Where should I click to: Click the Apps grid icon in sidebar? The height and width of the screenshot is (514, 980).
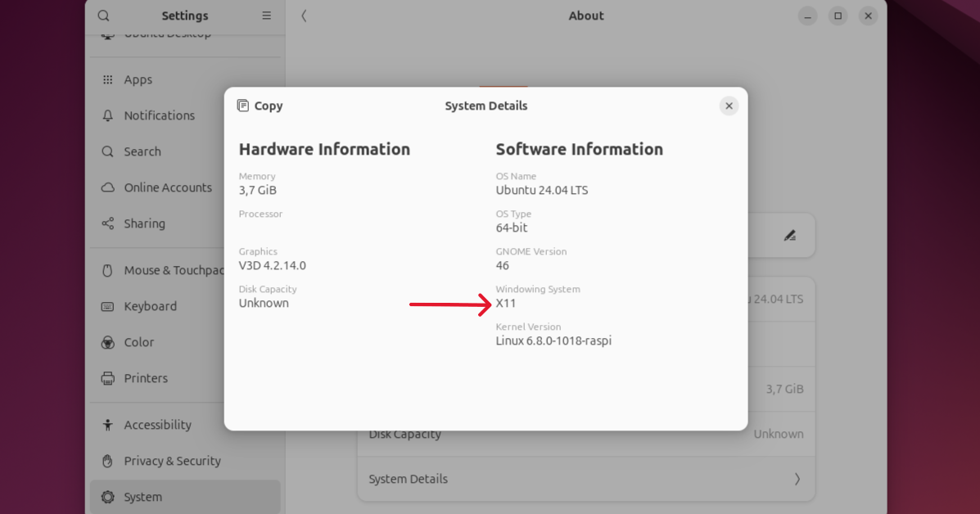tap(107, 79)
